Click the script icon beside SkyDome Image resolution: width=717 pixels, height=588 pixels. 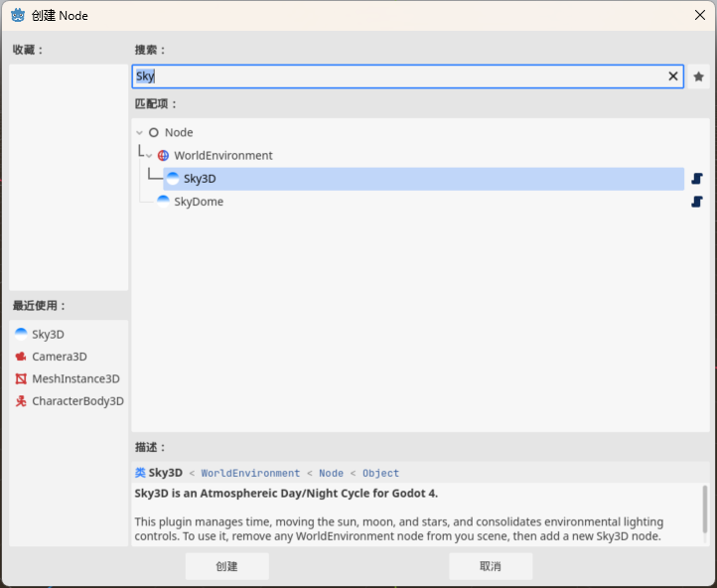click(696, 202)
